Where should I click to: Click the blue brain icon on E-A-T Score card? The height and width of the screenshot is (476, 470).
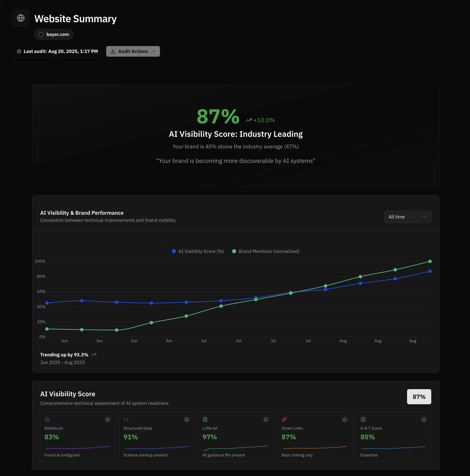tap(363, 419)
